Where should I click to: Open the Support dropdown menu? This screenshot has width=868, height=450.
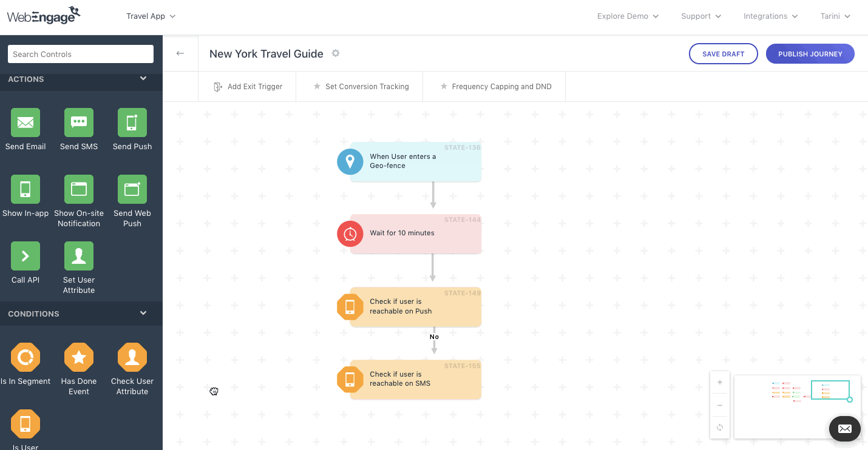(x=701, y=16)
